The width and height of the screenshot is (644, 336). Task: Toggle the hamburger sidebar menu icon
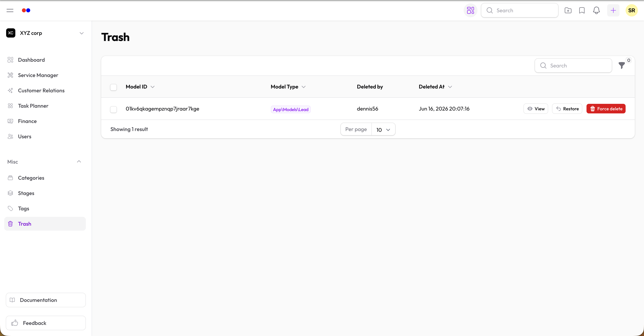10,11
